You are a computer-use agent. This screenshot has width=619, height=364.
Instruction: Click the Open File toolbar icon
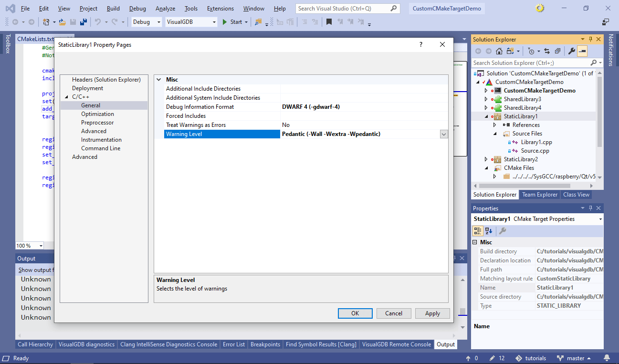pos(63,22)
